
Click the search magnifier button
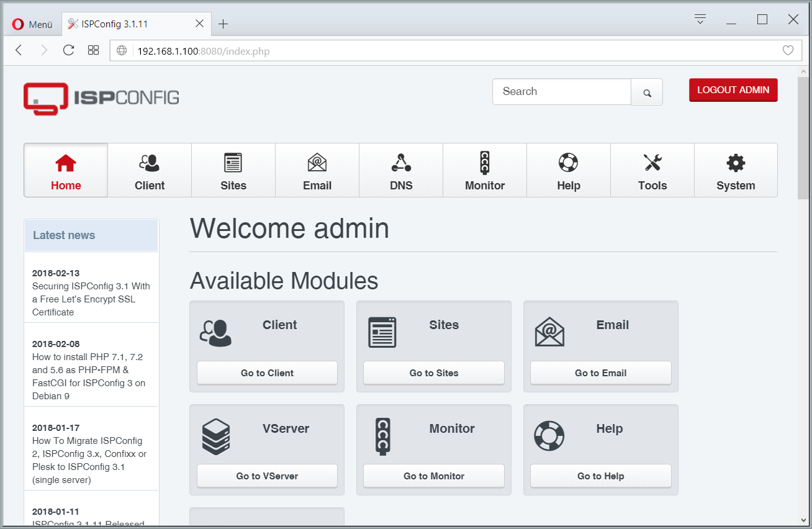coord(647,93)
